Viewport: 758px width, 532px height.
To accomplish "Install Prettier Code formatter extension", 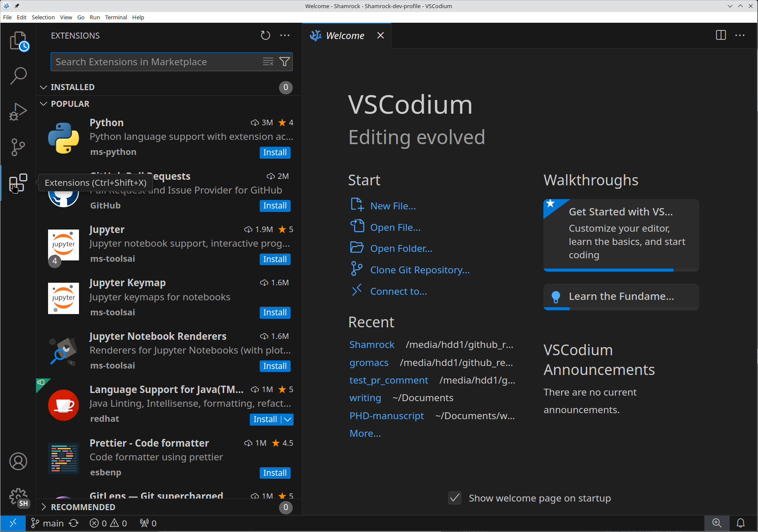I will pyautogui.click(x=275, y=473).
